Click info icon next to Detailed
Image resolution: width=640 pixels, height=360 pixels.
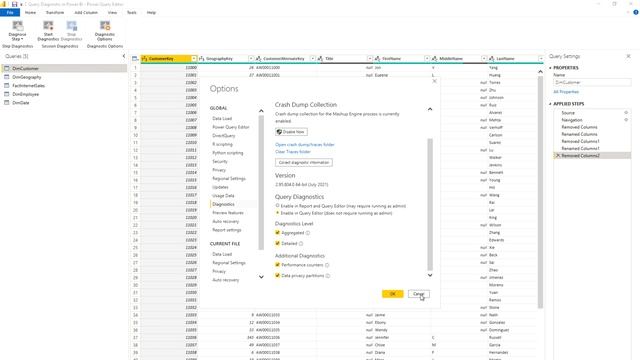301,243
